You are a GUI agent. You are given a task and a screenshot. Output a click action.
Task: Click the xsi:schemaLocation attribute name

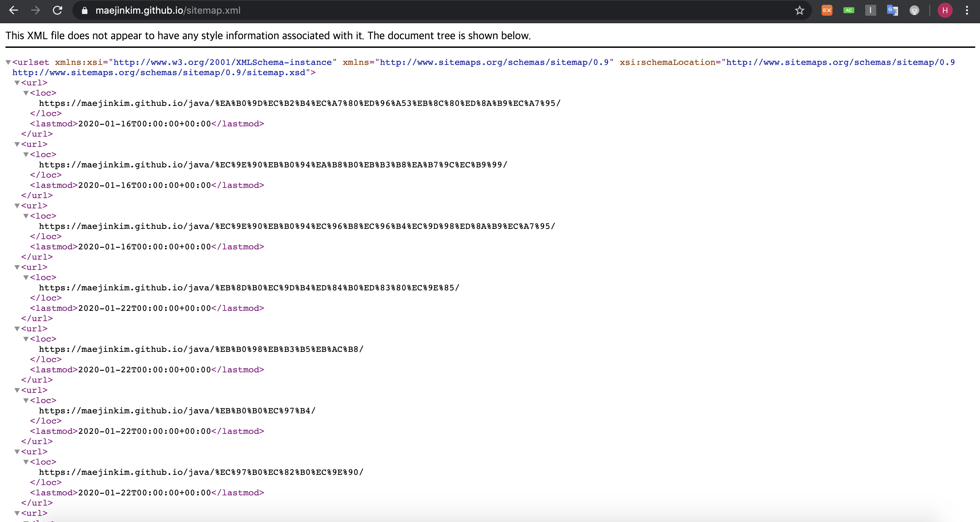667,62
